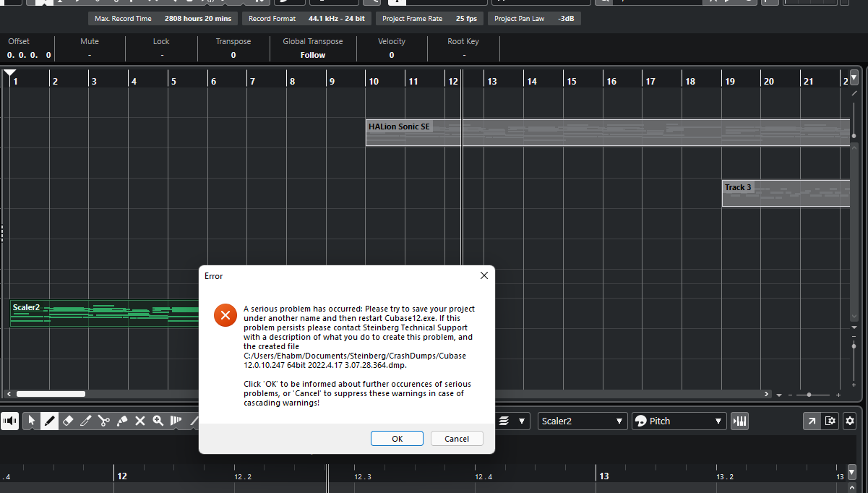Click bar 5 on the project ruler

pyautogui.click(x=173, y=81)
